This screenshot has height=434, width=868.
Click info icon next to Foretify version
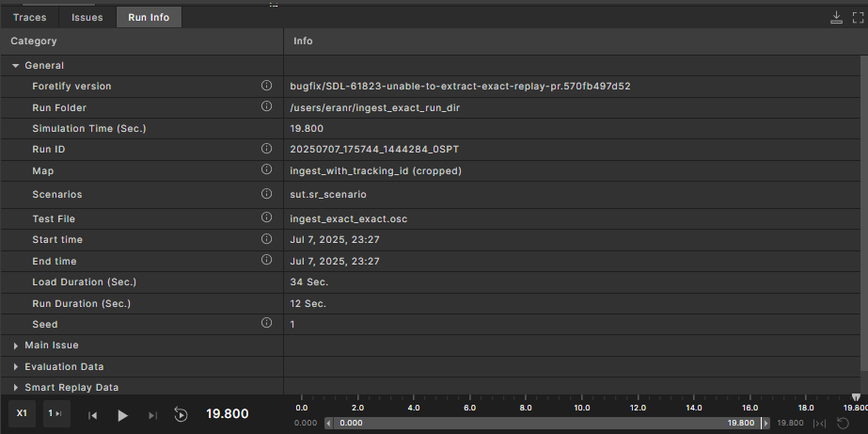[266, 86]
